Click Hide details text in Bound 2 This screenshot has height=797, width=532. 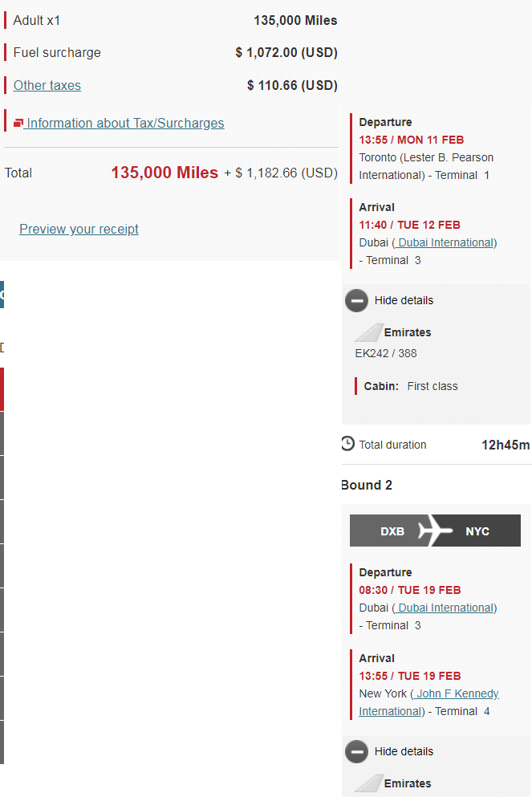(x=404, y=751)
